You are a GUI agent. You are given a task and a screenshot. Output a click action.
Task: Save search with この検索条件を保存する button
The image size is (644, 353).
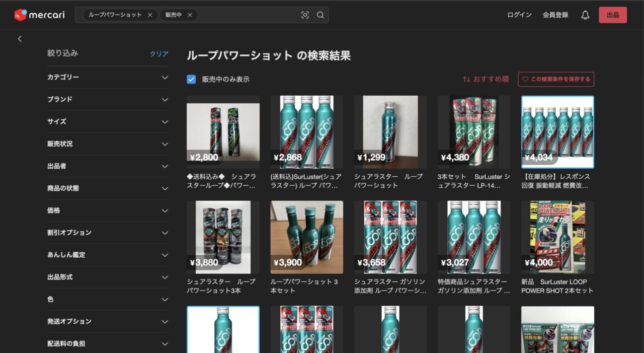pyautogui.click(x=556, y=79)
